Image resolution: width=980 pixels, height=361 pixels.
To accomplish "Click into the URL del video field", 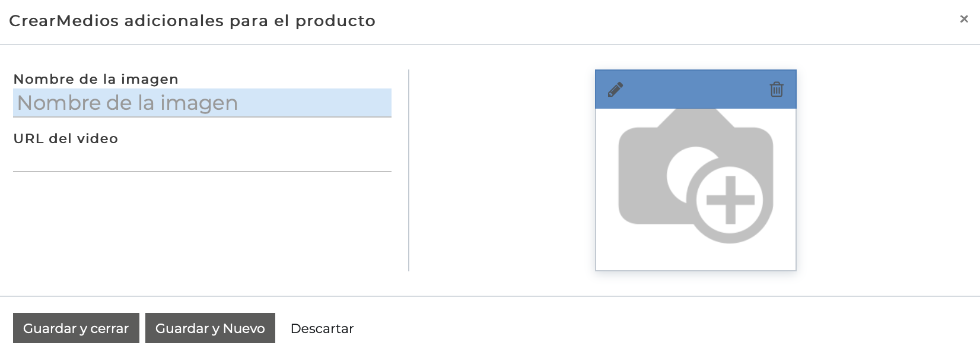I will [x=202, y=160].
